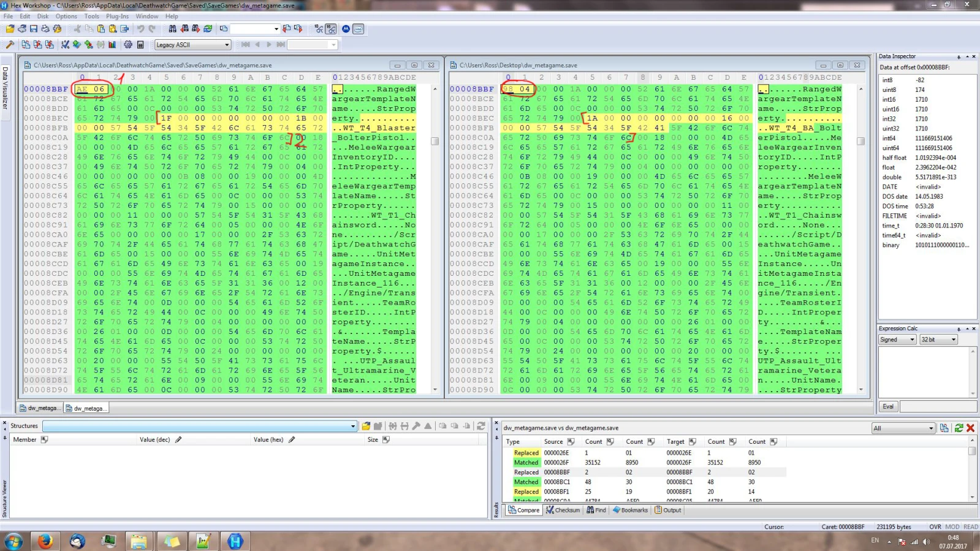Click the Firefox icon in taskbar

coord(45,541)
